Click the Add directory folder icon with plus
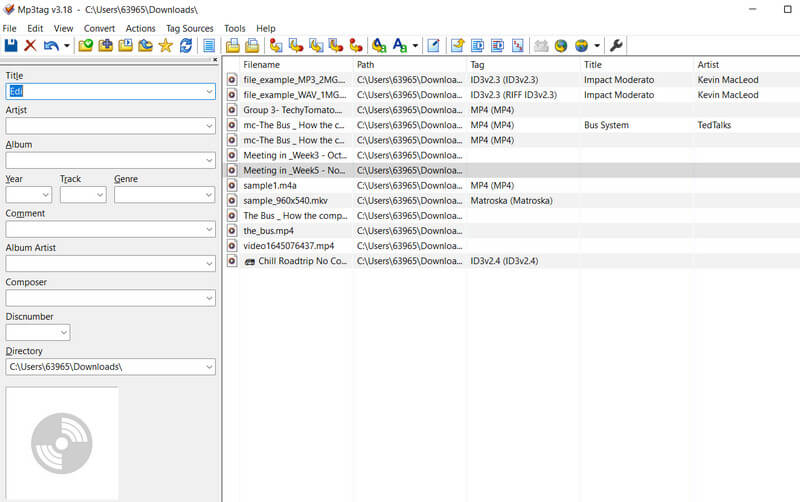Viewport: 800px width, 502px height. click(x=106, y=46)
